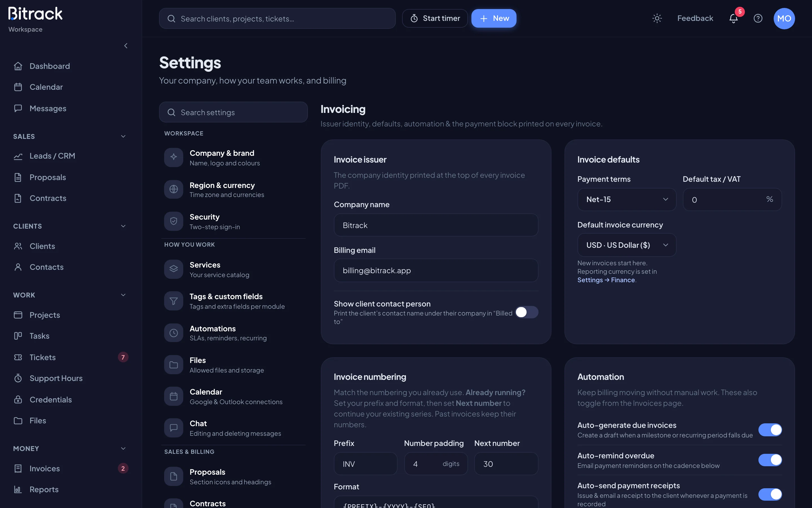Click the New button
Image resolution: width=812 pixels, height=508 pixels.
point(494,18)
